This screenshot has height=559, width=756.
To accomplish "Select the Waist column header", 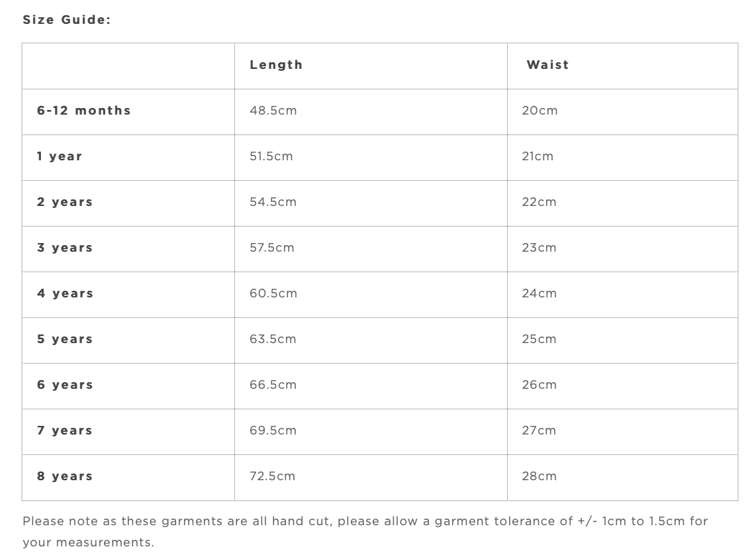I will click(547, 65).
